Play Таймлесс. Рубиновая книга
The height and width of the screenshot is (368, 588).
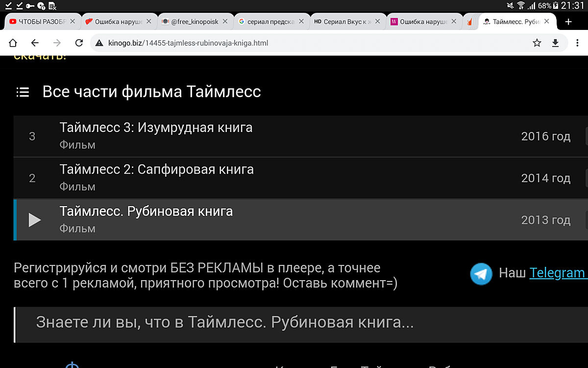[35, 220]
